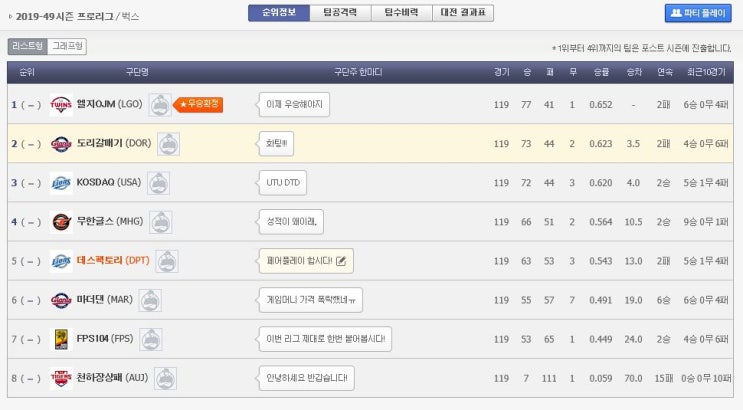The width and height of the screenshot is (743, 410).
Task: Open owner avatar beside 데스팩토리 (DPT)
Action: click(x=167, y=261)
